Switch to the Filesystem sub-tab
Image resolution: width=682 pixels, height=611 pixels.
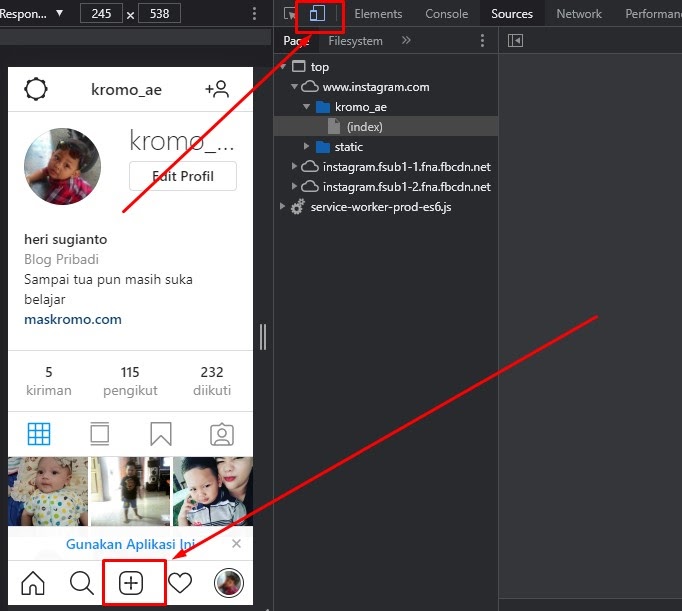pyautogui.click(x=355, y=41)
